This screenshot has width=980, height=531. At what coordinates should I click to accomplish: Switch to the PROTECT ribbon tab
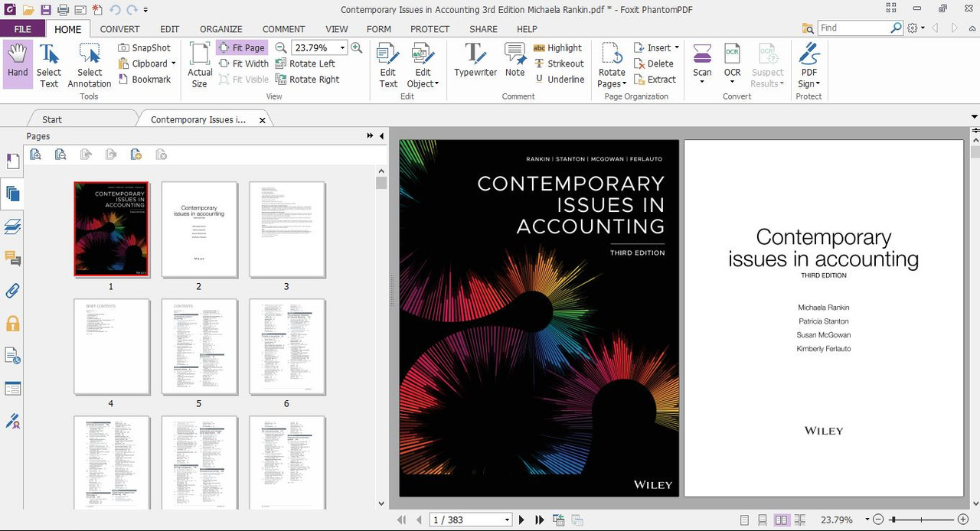[430, 29]
